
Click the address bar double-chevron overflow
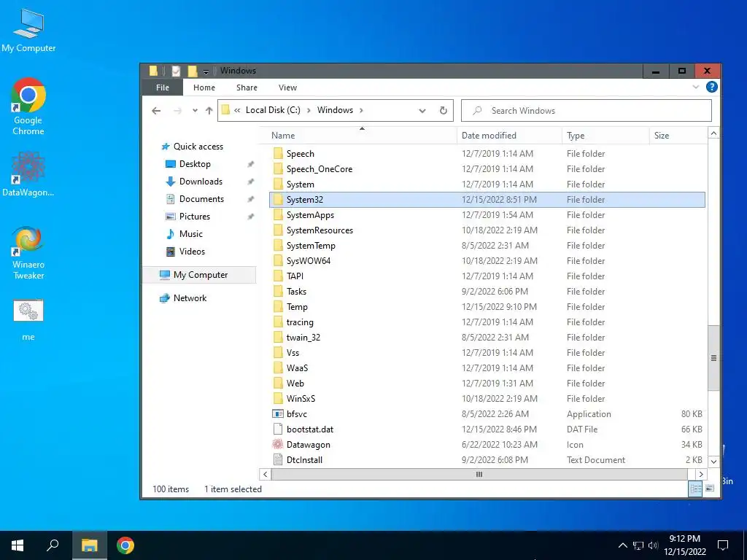(237, 110)
